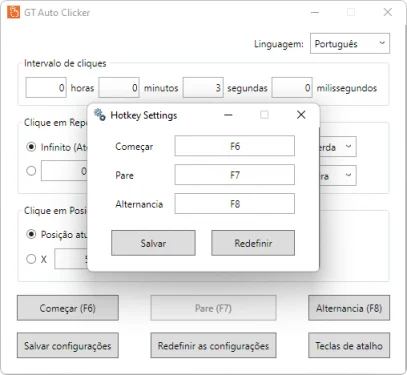Select the Posição atual radio button
The image size is (407, 375).
31,234
